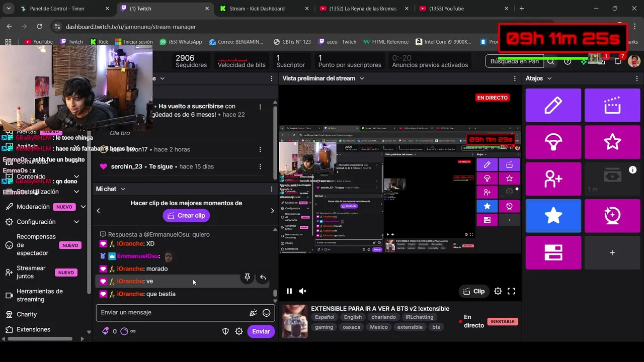Viewport: 644px width, 362px height.
Task: Click the blue filled star shortcut tile
Action: click(x=553, y=216)
